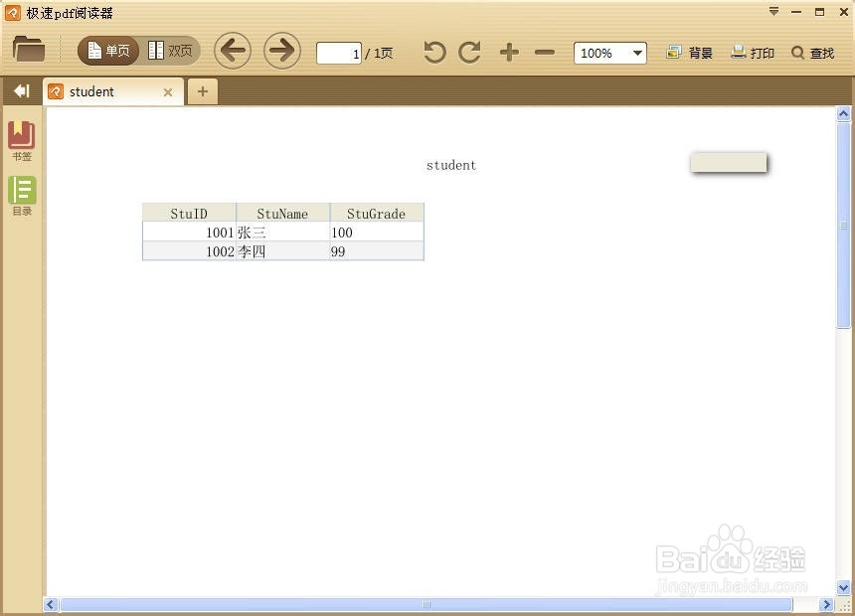Switch to 双页 double-page view
The width and height of the screenshot is (855, 616).
coord(169,50)
